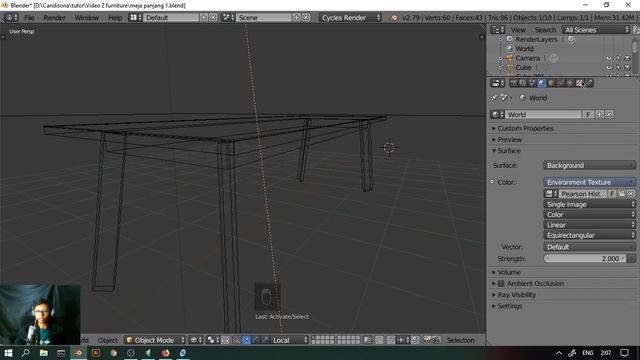640x360 pixels.
Task: Open the Equirectangular projection dropdown
Action: 589,236
